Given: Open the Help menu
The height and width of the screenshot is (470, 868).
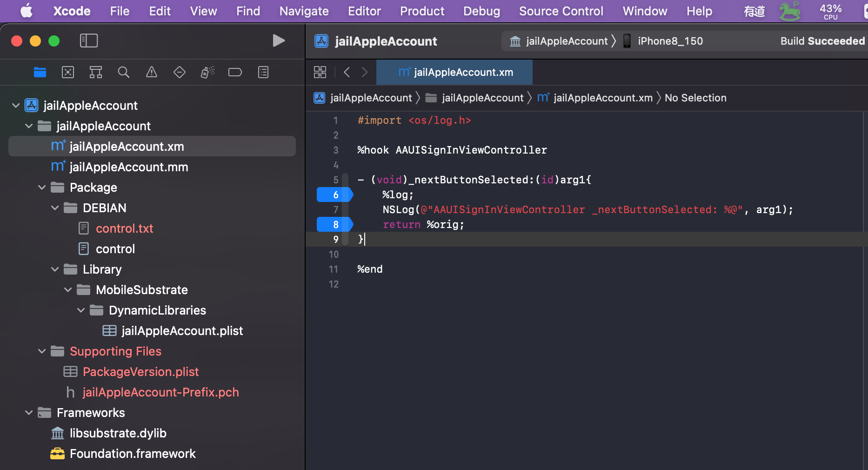Looking at the screenshot, I should click(699, 11).
